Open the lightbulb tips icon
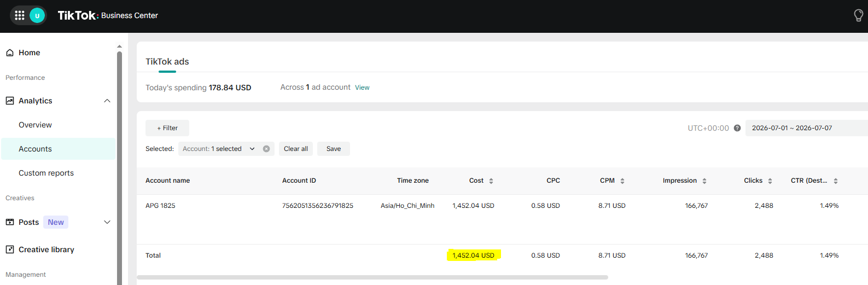Image resolution: width=868 pixels, height=285 pixels. coord(859,15)
